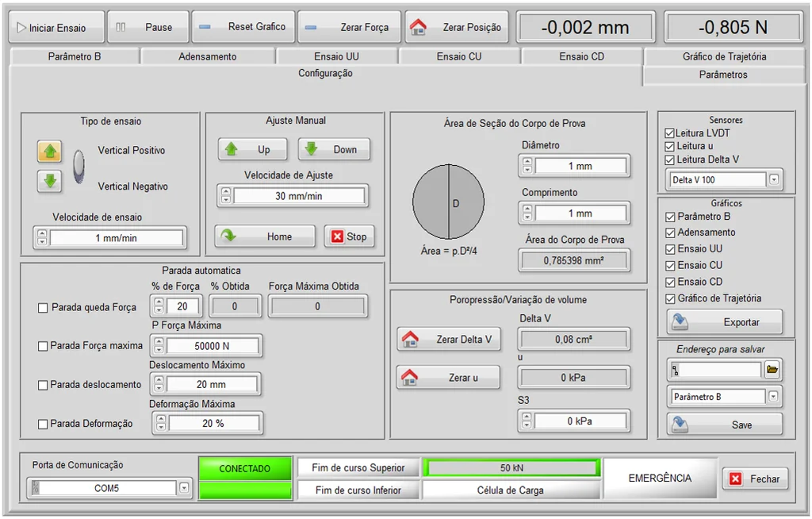Open the Gráfico de Trajetória tab
Image resolution: width=812 pixels, height=519 pixels.
(725, 56)
